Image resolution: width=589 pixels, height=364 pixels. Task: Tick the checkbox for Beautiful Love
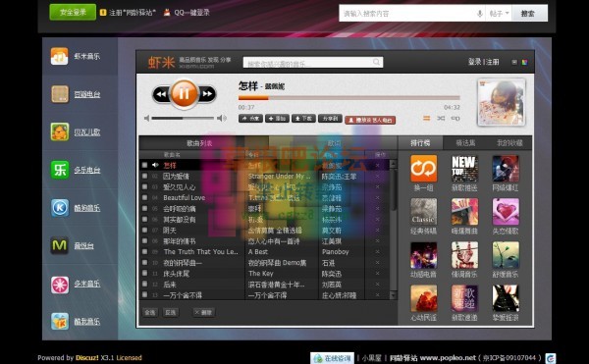(144, 197)
